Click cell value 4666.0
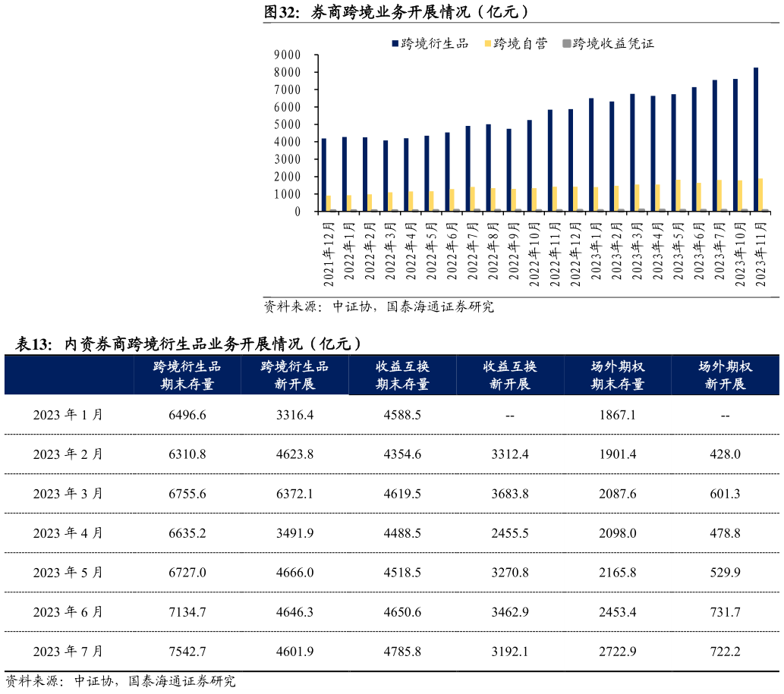The width and height of the screenshot is (784, 694). pos(294,573)
